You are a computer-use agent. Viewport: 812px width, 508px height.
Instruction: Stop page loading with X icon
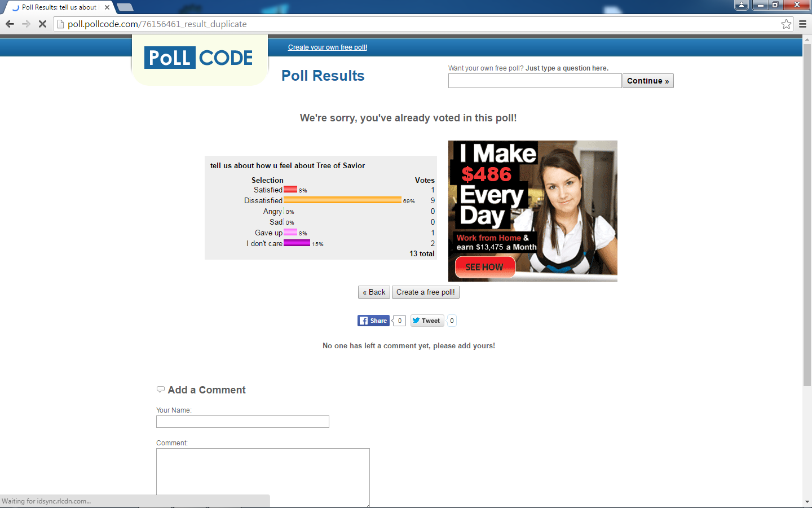42,24
